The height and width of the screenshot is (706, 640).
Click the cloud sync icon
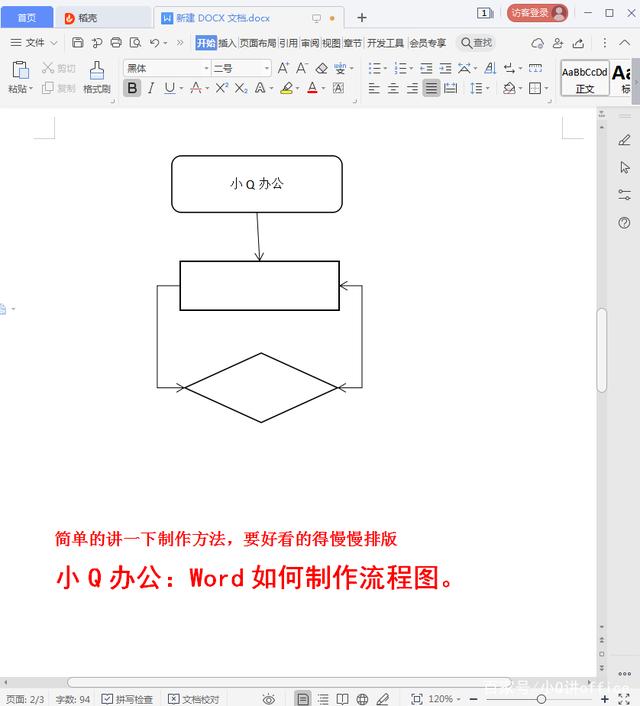(x=537, y=43)
